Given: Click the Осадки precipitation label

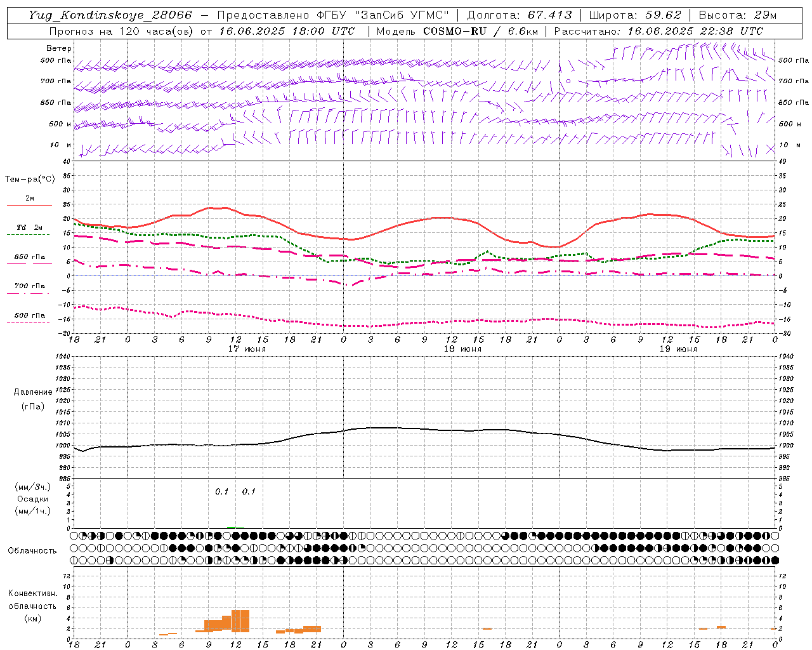Looking at the screenshot, I should point(33,499).
